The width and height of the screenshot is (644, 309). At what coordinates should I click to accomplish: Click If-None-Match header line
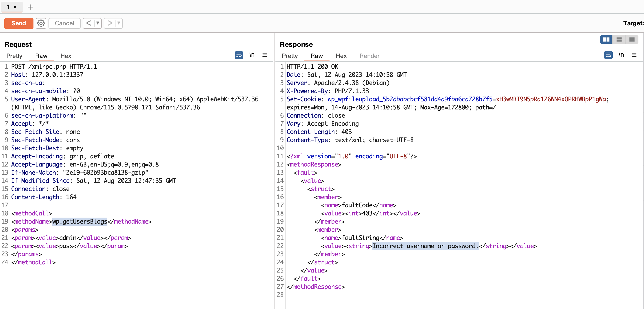click(80, 173)
